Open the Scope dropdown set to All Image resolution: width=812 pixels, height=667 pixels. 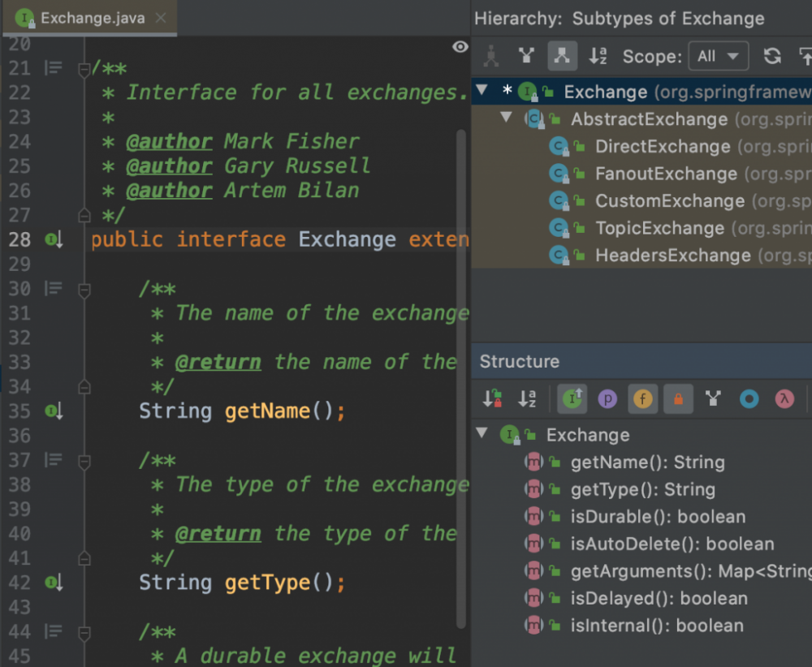[718, 56]
